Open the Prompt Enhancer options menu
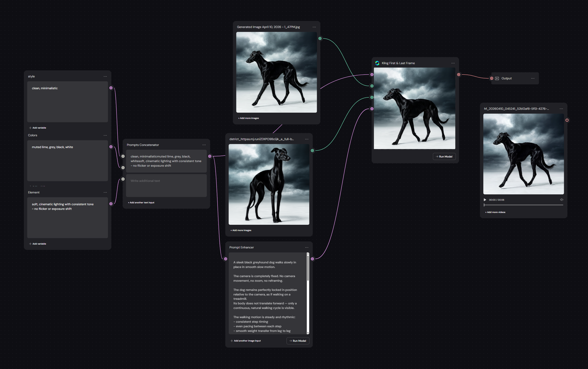Viewport: 588px width, 369px height. pyautogui.click(x=307, y=247)
